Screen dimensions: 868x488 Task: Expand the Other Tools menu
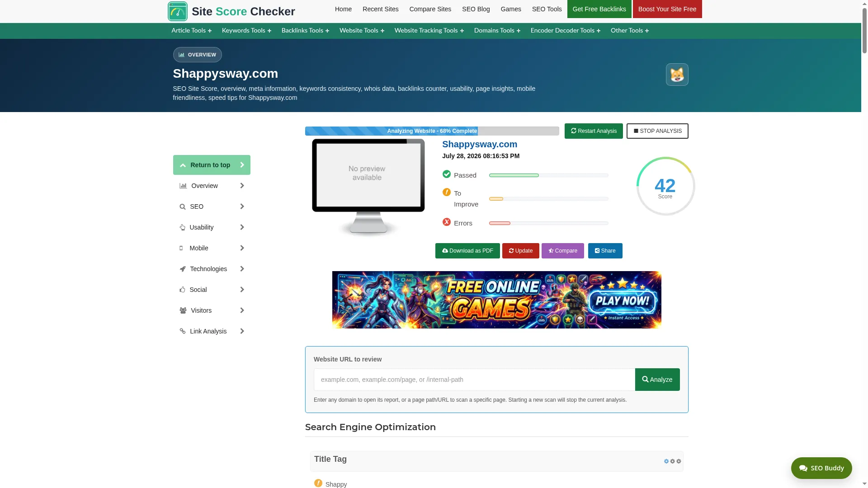tap(630, 30)
